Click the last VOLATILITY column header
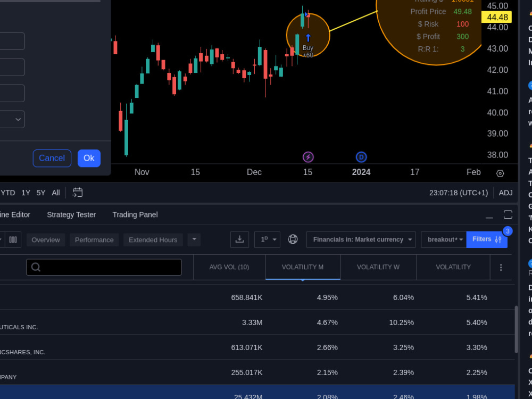 point(453,268)
